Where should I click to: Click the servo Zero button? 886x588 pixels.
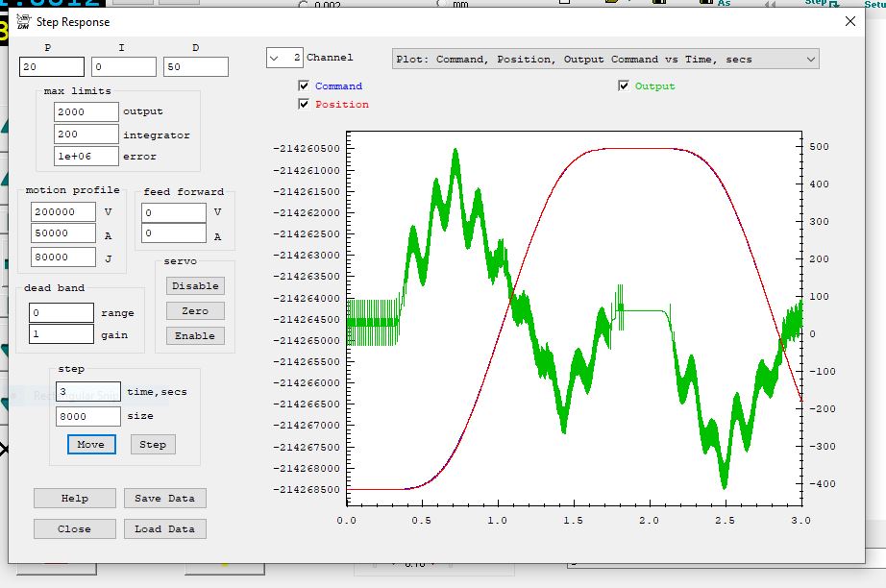tap(195, 311)
